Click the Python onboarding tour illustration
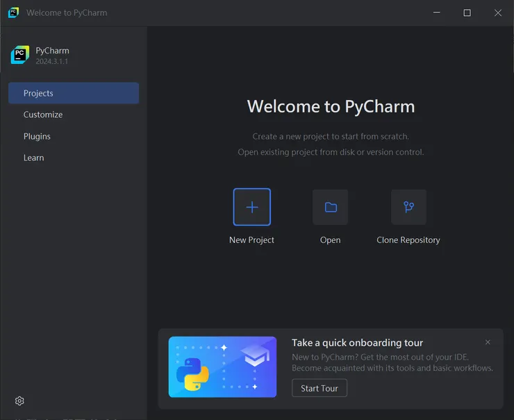The width and height of the screenshot is (514, 420). point(222,367)
